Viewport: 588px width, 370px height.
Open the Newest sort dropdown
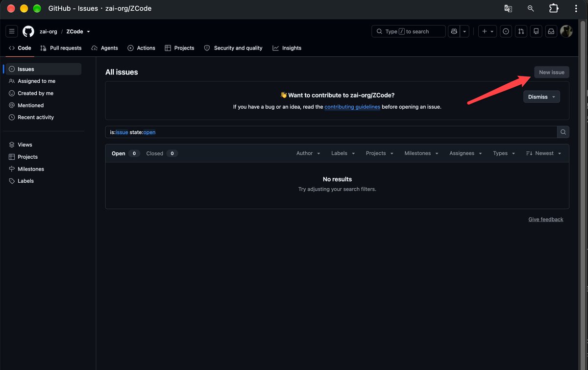tap(543, 153)
